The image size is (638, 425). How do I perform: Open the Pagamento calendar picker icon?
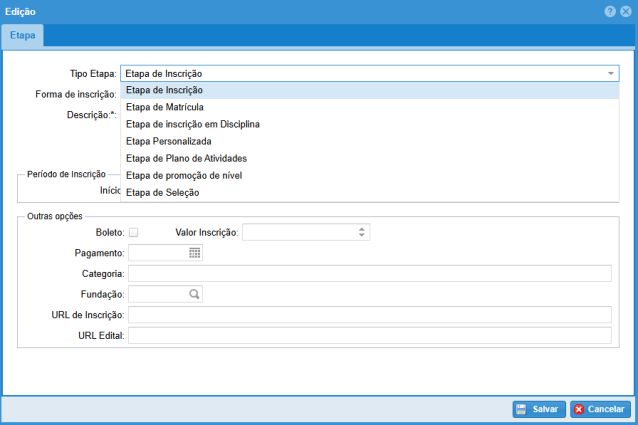click(x=195, y=253)
